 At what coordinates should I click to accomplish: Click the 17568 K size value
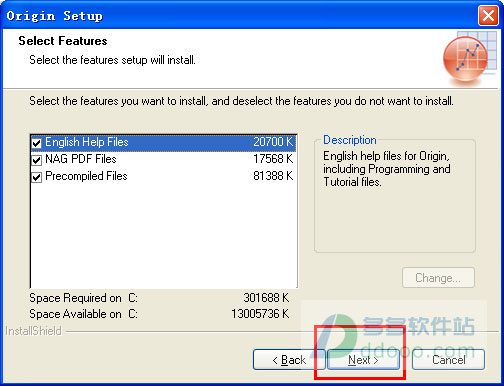coord(273,159)
